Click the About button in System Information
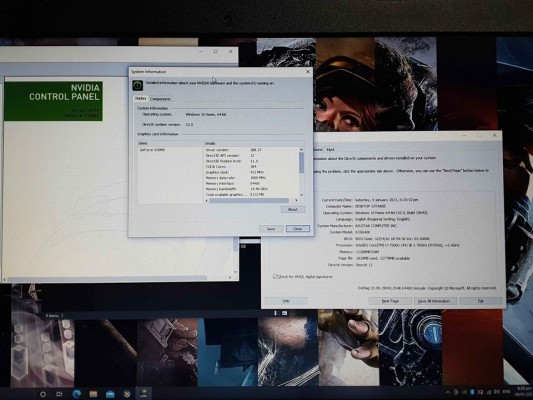This screenshot has width=533, height=400. (x=293, y=209)
